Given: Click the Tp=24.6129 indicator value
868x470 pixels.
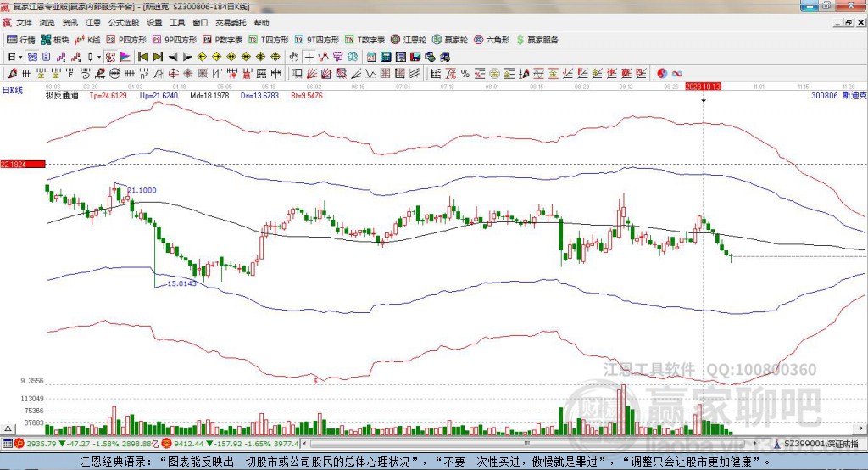Looking at the screenshot, I should (x=108, y=95).
